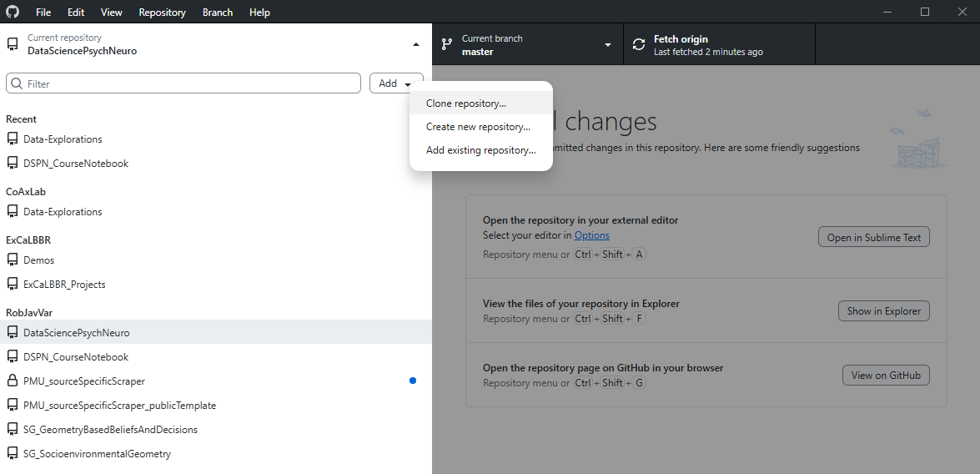Open the Branch menu

(218, 12)
